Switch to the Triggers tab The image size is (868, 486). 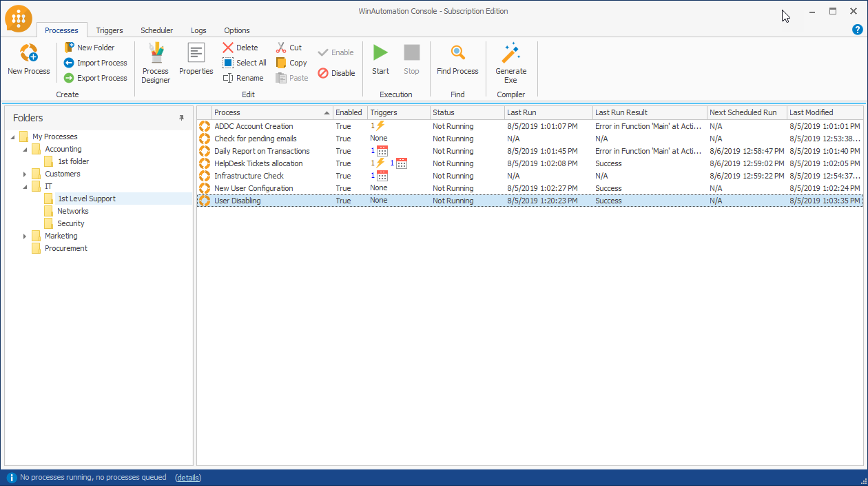click(110, 30)
